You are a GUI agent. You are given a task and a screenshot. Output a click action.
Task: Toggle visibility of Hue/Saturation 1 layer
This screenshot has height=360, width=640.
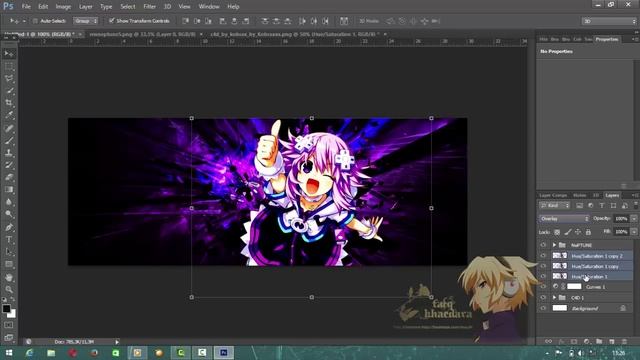(543, 276)
